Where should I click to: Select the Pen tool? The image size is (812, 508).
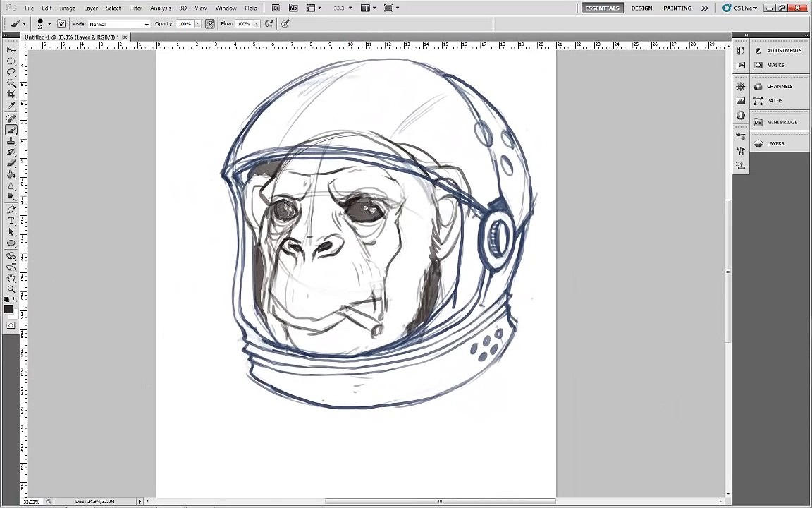(11, 210)
